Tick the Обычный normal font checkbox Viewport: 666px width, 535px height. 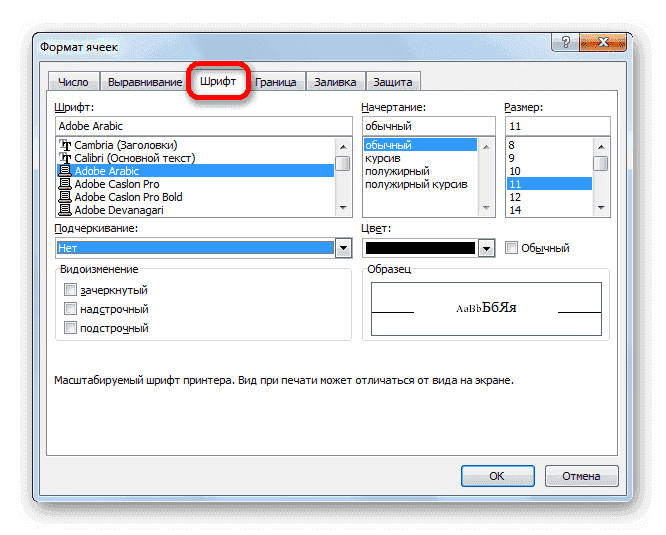pyautogui.click(x=512, y=248)
